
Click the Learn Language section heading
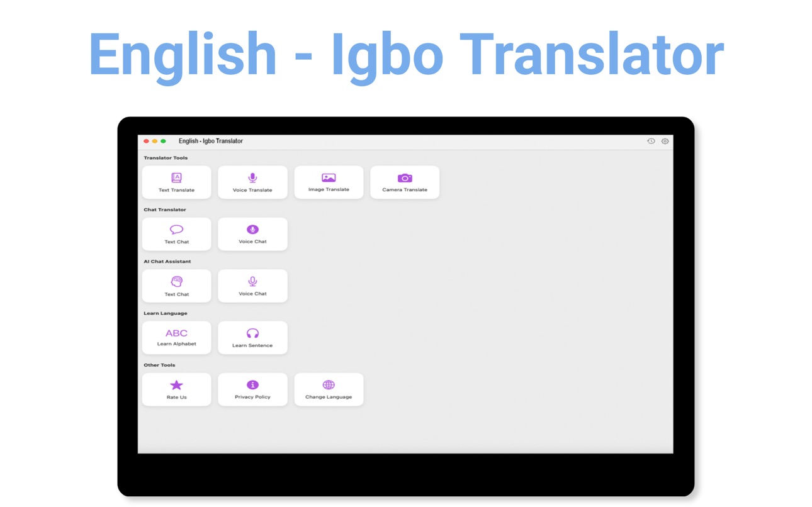click(x=166, y=313)
